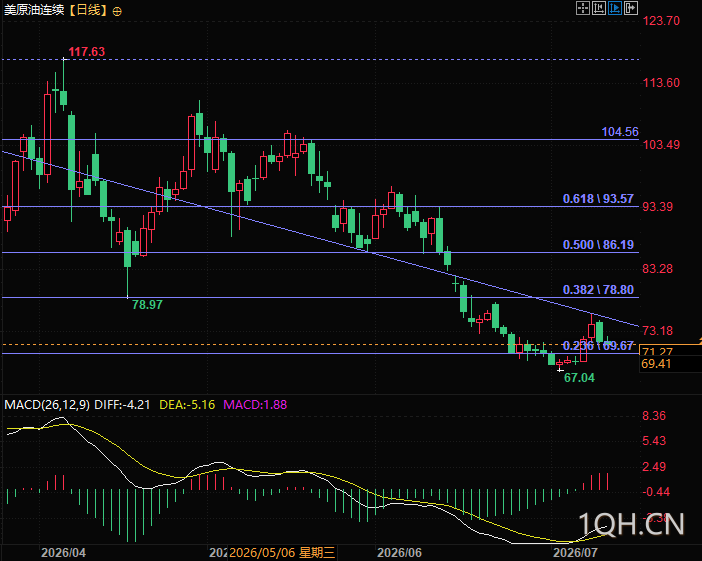Select the 0.382 \ 78.80 Fibonacci level
702x561 pixels.
tap(598, 290)
